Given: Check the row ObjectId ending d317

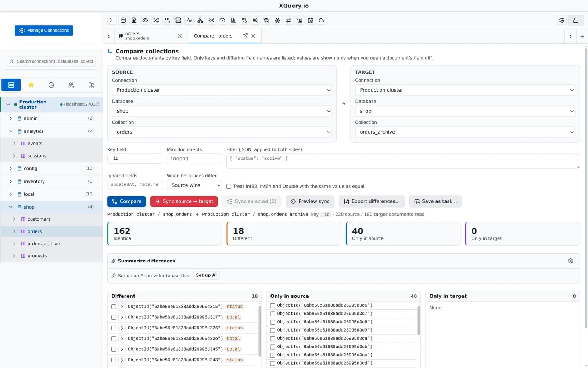Looking at the screenshot, I should pos(114,317).
